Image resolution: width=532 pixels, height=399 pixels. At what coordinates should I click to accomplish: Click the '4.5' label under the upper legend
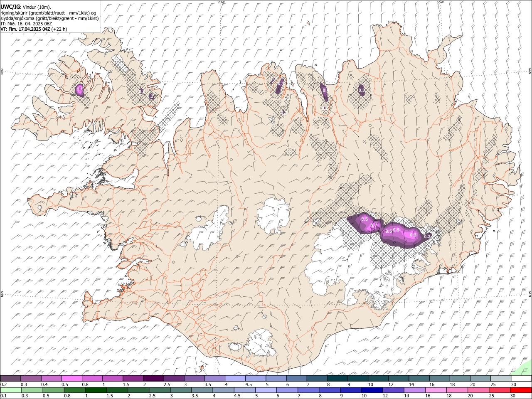pyautogui.click(x=249, y=384)
